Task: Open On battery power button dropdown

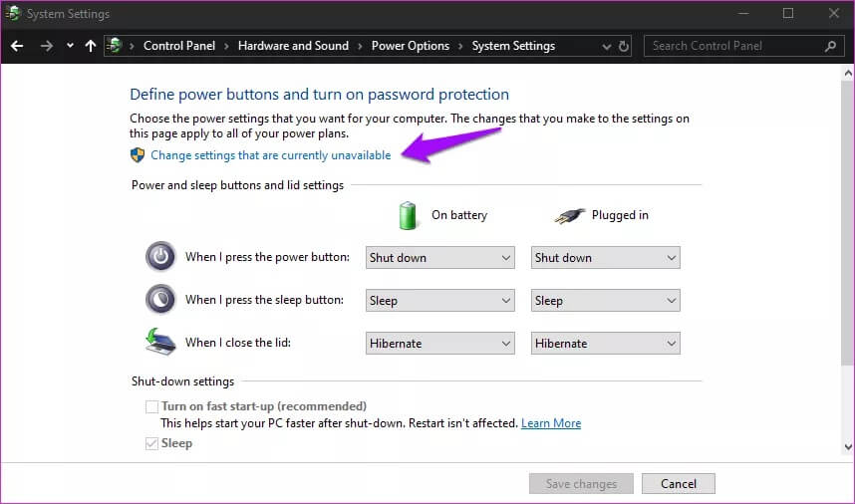Action: tap(439, 258)
